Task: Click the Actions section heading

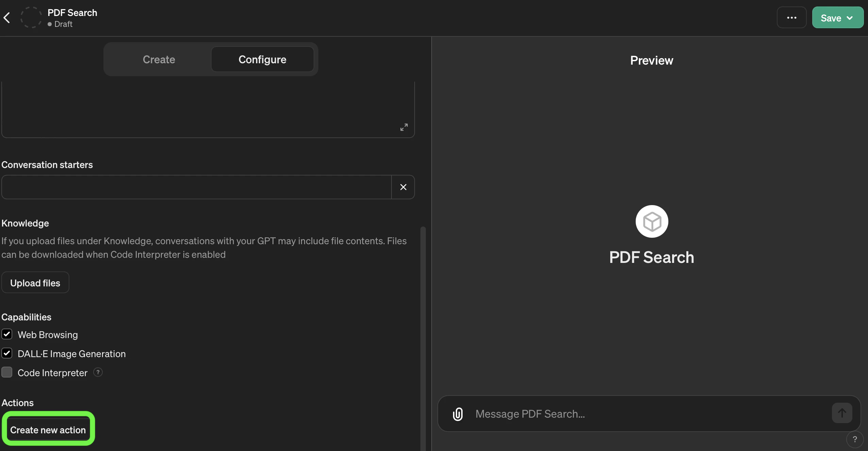Action: click(x=17, y=403)
